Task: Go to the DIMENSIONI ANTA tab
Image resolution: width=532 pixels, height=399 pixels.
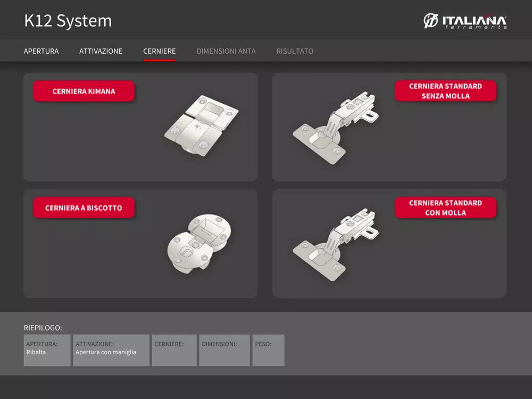Action: pyautogui.click(x=226, y=51)
